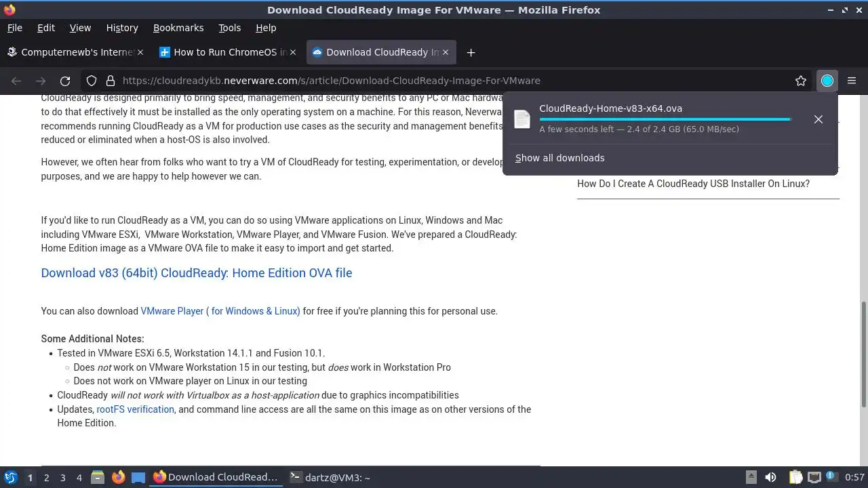Open the volume speaker tray icon
This screenshot has width=868, height=488.
[x=770, y=477]
